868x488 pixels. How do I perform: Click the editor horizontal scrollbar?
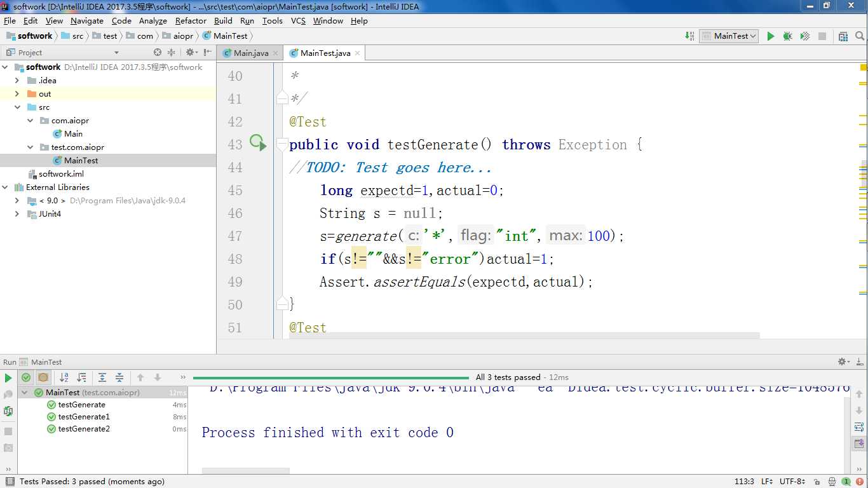[x=524, y=335]
